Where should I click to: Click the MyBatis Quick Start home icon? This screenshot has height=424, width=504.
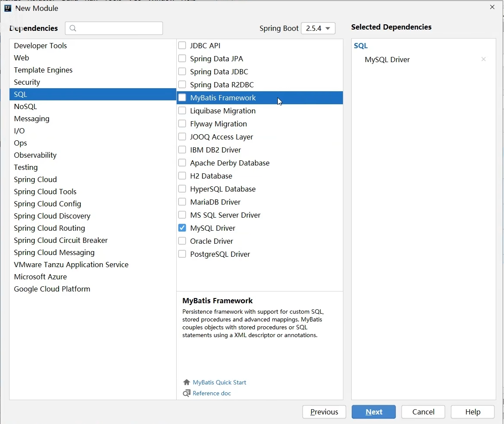point(186,382)
